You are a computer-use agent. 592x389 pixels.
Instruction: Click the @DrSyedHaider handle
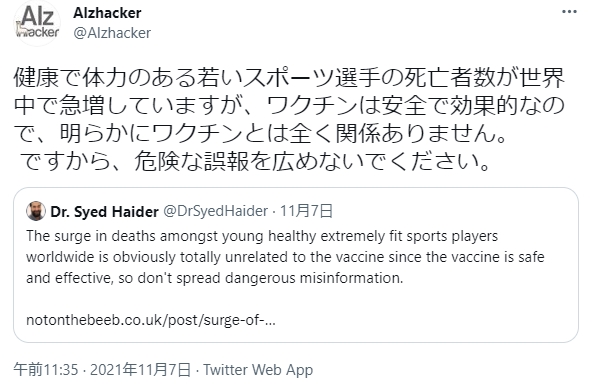click(x=216, y=211)
